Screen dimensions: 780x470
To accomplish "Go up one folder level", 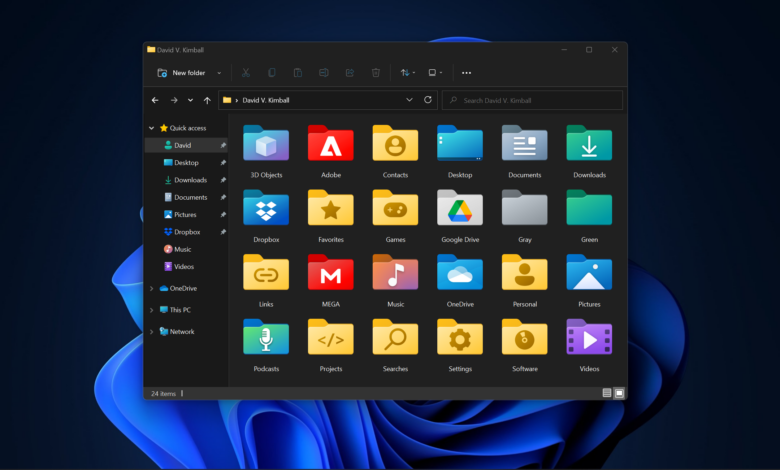I will click(207, 100).
